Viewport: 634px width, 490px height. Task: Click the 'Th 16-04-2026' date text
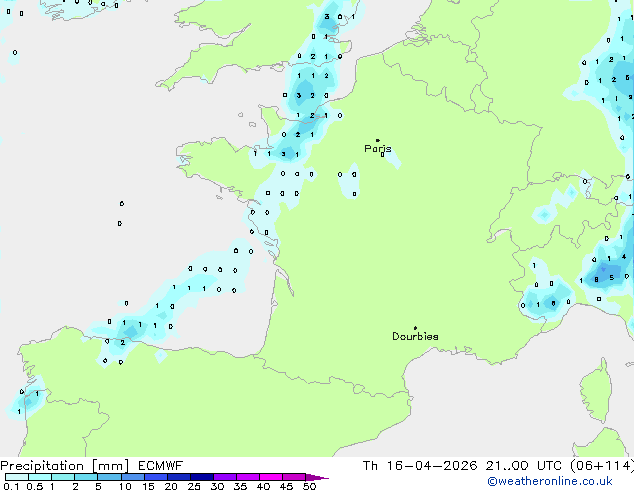pos(420,466)
